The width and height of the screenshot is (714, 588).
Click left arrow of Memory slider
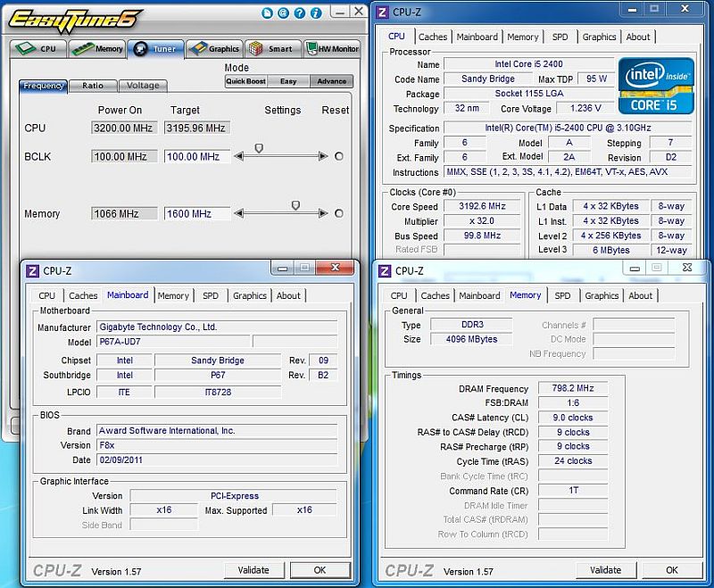coord(238,213)
